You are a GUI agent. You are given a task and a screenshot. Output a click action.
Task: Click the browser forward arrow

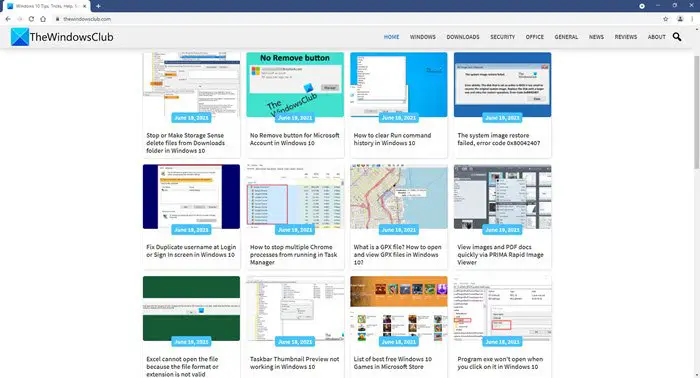coord(20,19)
